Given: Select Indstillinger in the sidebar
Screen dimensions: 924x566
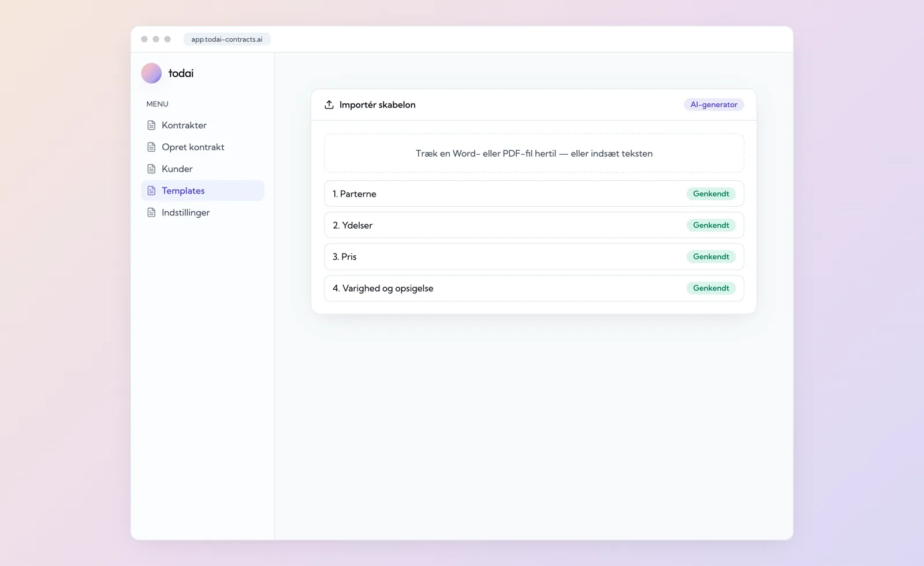Looking at the screenshot, I should point(203,213).
